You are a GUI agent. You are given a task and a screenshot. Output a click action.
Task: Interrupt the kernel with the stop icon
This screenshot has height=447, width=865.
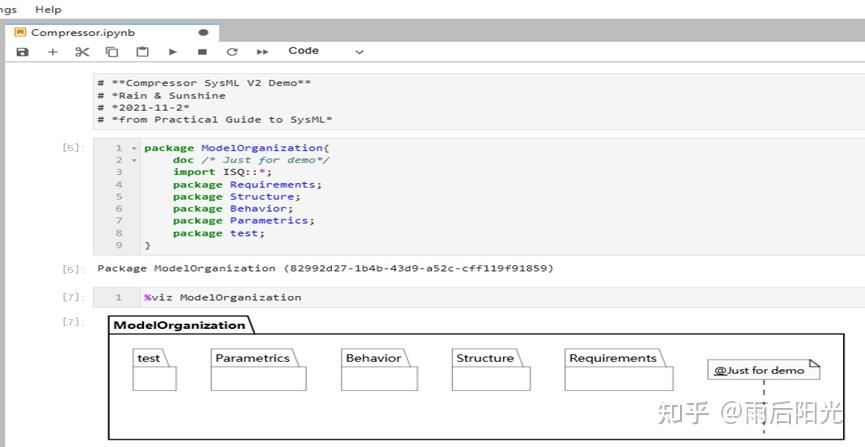(202, 52)
